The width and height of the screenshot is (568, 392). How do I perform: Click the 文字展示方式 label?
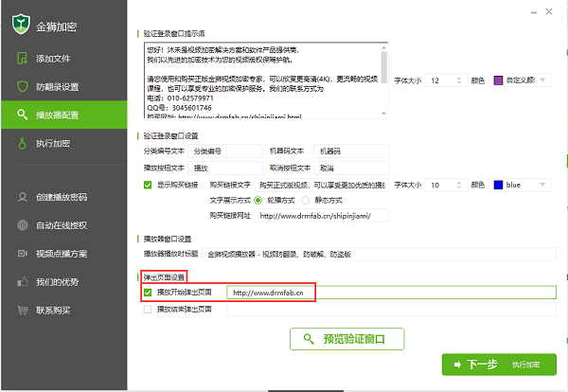pyautogui.click(x=230, y=201)
